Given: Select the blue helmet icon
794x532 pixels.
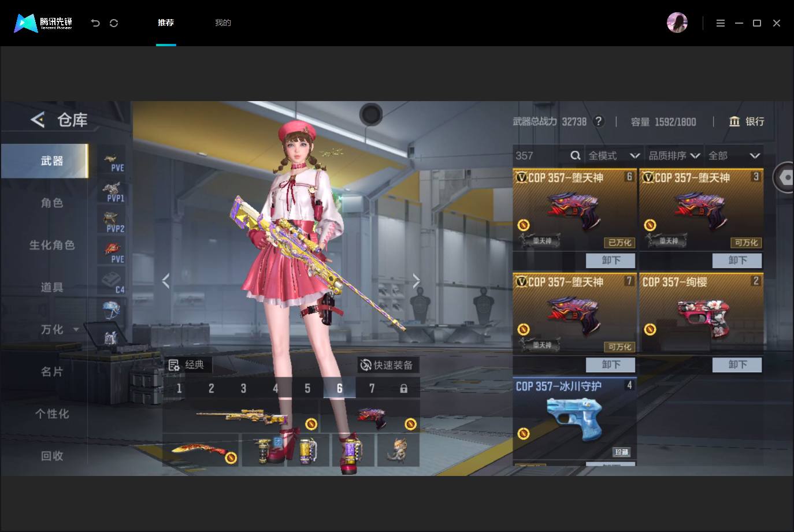Looking at the screenshot, I should click(x=112, y=310).
